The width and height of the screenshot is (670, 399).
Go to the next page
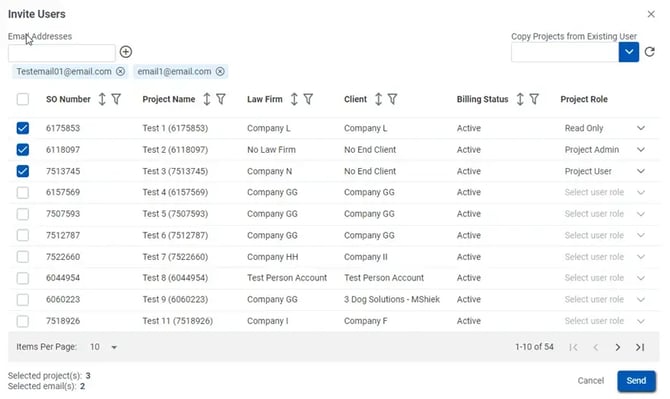point(618,347)
